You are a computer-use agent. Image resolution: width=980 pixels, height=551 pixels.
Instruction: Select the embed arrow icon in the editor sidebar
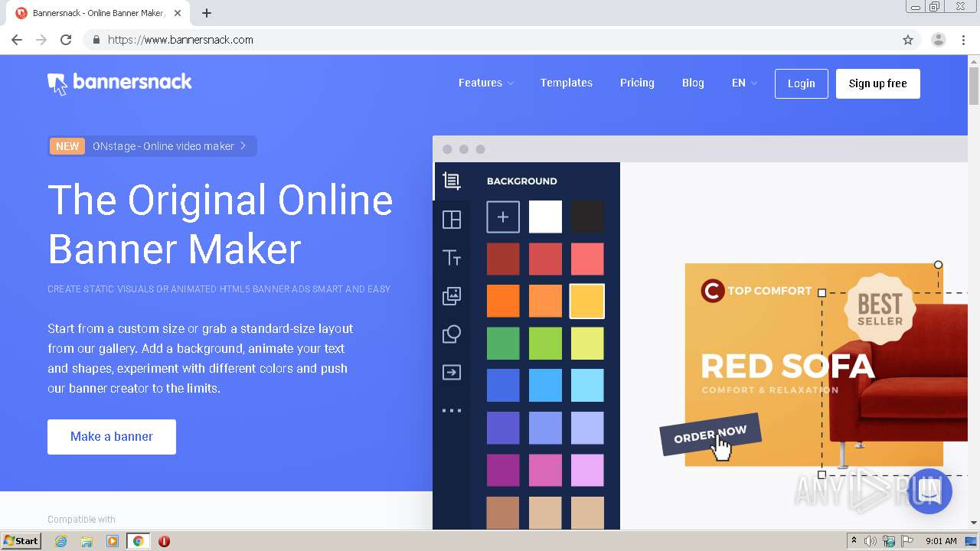(x=452, y=373)
